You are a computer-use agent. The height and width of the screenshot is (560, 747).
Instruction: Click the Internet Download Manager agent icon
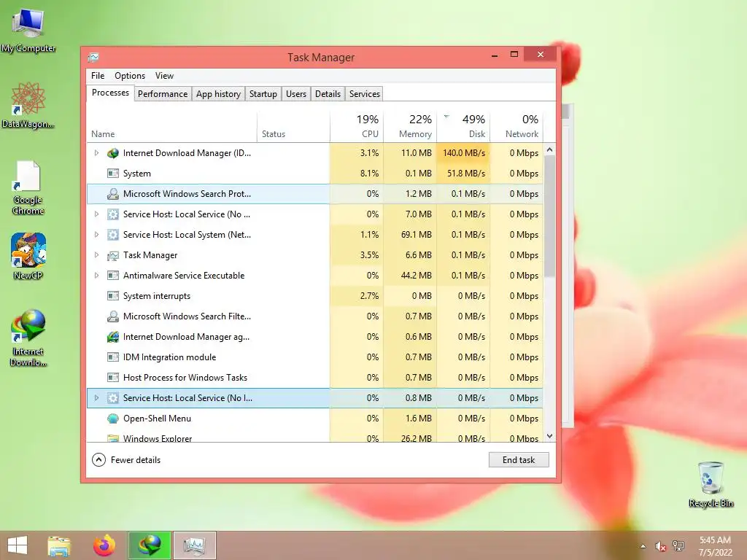pos(113,337)
